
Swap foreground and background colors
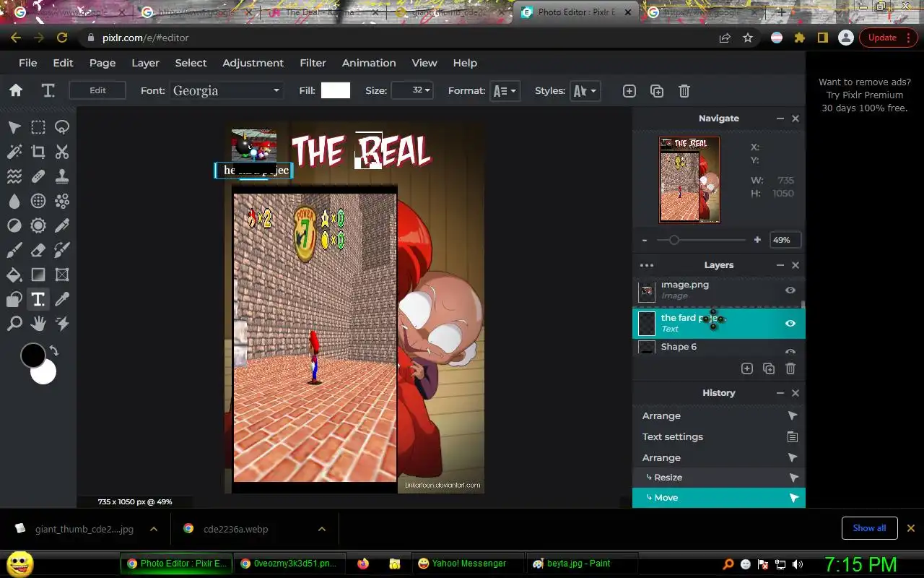click(x=54, y=351)
